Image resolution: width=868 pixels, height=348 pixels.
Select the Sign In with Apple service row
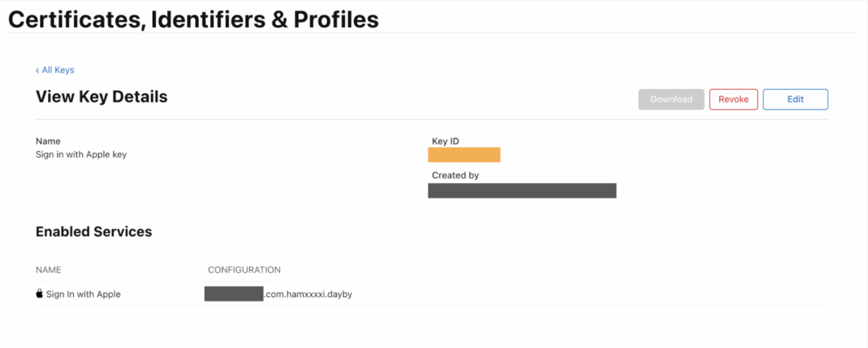click(432, 294)
